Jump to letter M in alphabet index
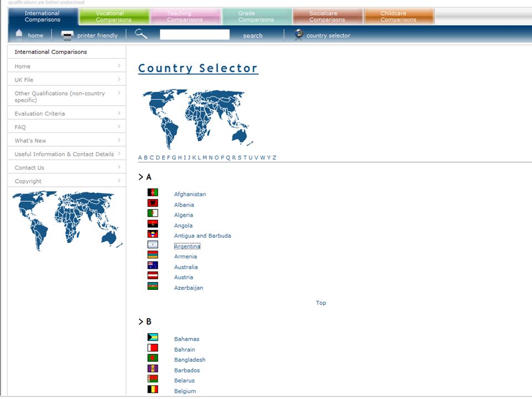The height and width of the screenshot is (399, 532). pos(205,157)
